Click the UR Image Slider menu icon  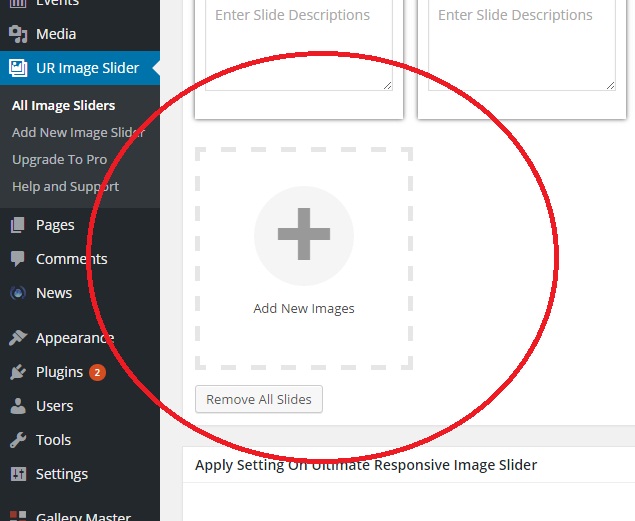[x=18, y=68]
